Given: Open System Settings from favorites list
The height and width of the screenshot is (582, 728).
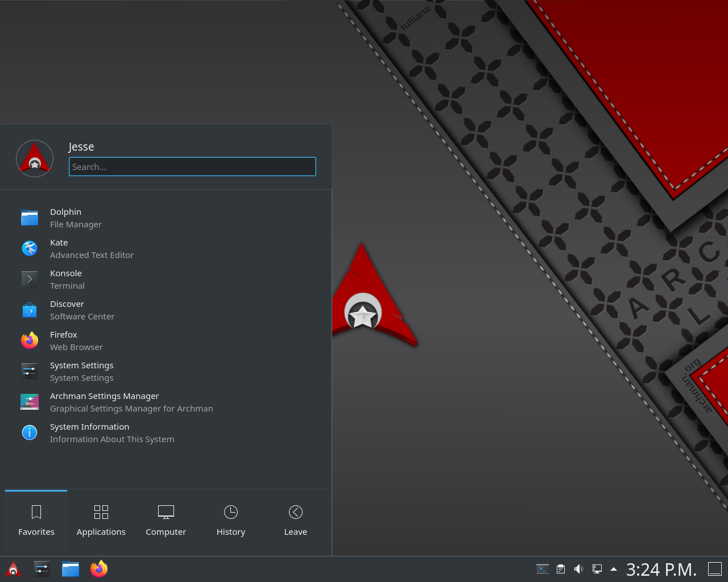Looking at the screenshot, I should click(166, 371).
